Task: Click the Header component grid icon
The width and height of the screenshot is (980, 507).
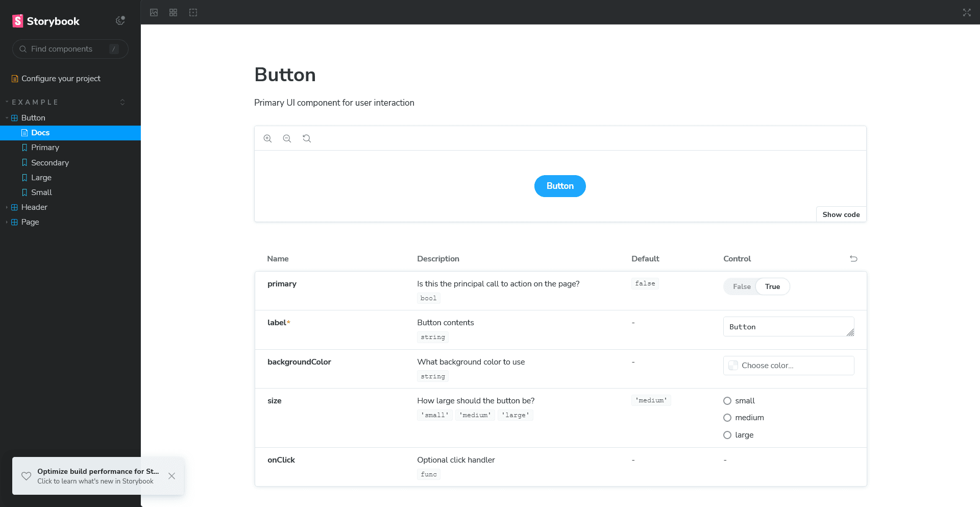Action: pyautogui.click(x=14, y=207)
